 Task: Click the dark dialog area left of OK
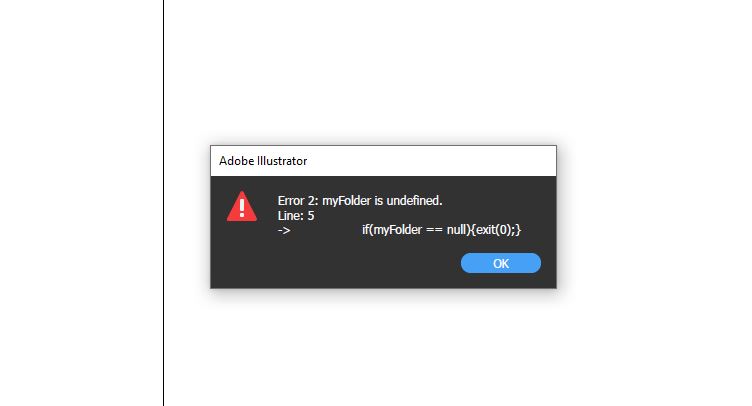pos(336,263)
